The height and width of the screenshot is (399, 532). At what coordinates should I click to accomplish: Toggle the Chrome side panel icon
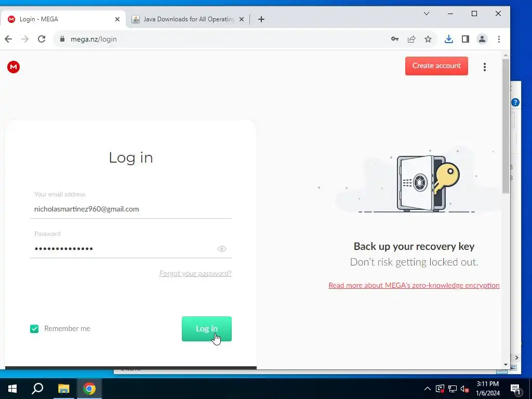click(x=465, y=39)
